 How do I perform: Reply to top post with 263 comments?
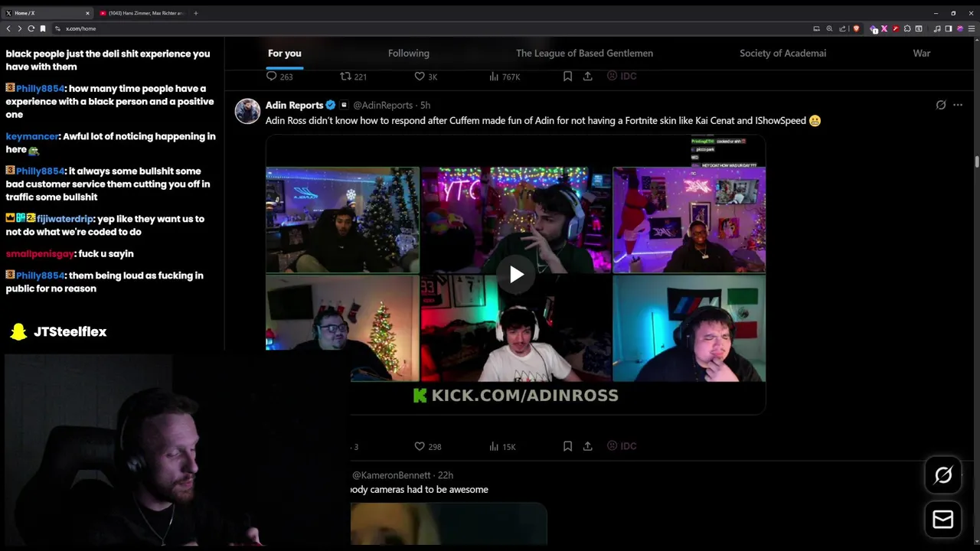[x=279, y=77]
